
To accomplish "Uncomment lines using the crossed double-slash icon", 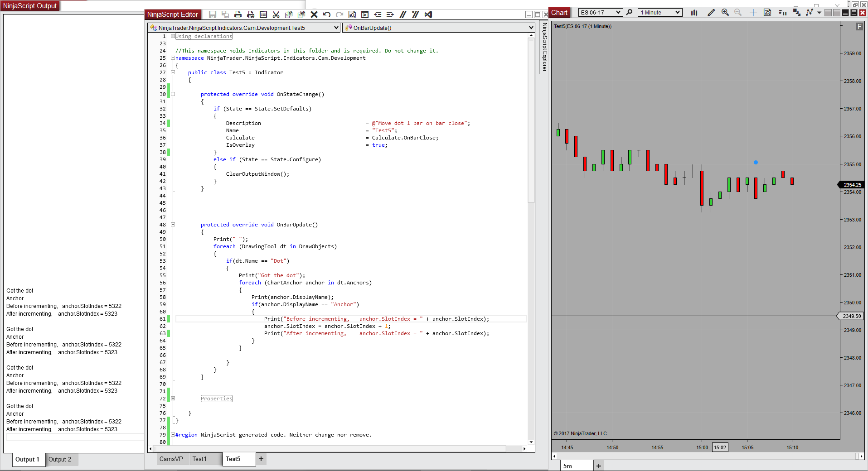I will (x=416, y=14).
